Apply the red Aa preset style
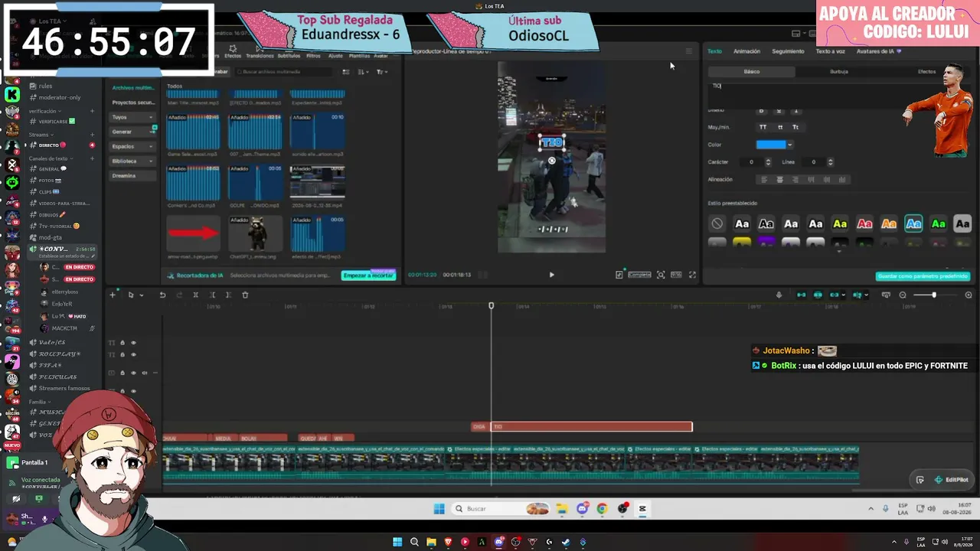Viewport: 980px width, 551px height. click(x=864, y=223)
